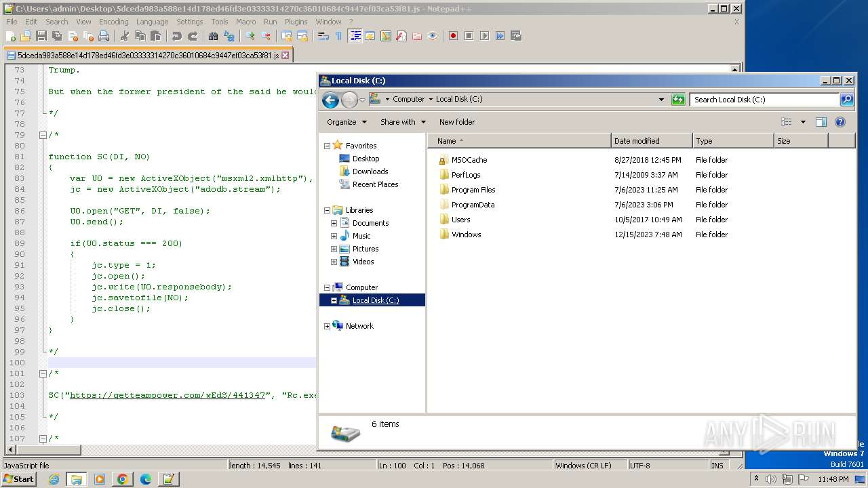Start macro recording with red dot
868x488 pixels.
click(x=454, y=36)
